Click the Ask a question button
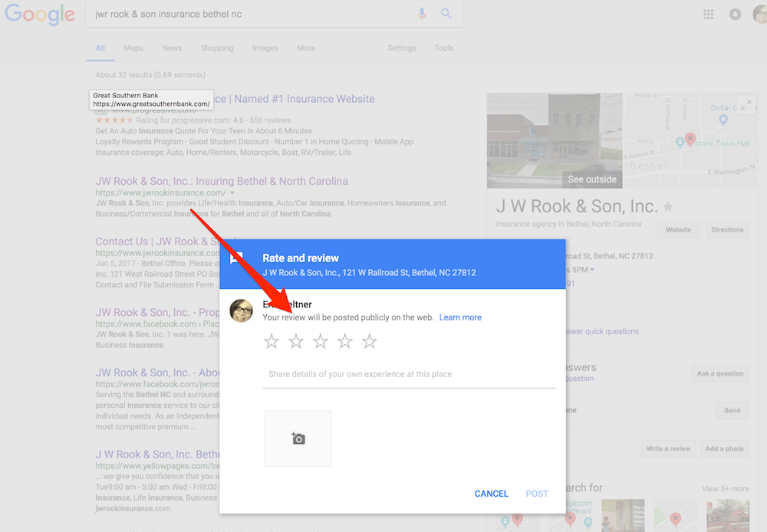Viewport: 767px width, 532px height. (x=720, y=373)
